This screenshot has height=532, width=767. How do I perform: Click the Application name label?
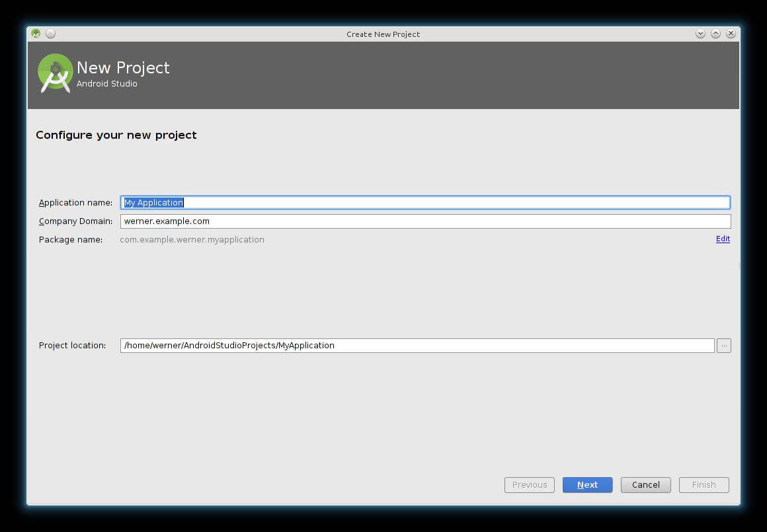tap(75, 203)
